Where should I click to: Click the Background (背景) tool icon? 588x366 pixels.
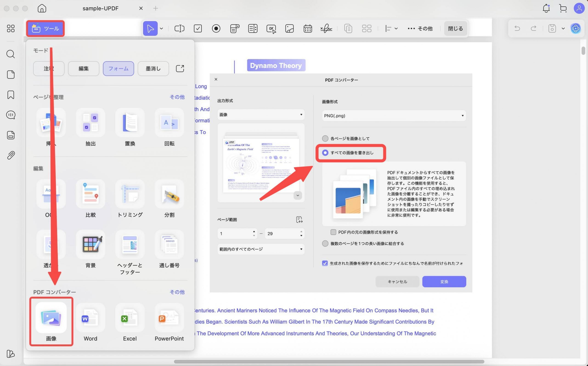click(90, 244)
